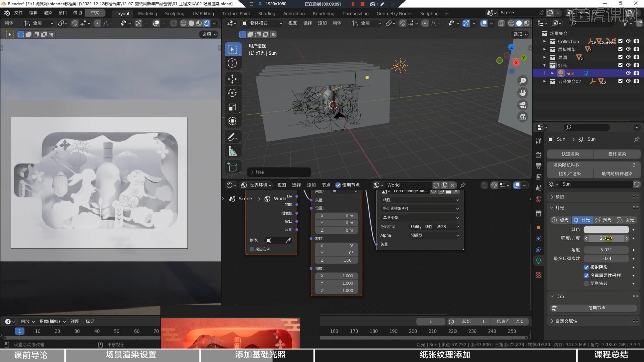Screen dimensions: 644x362
Task: Click the 使用节点 button in properties
Action: click(594, 308)
